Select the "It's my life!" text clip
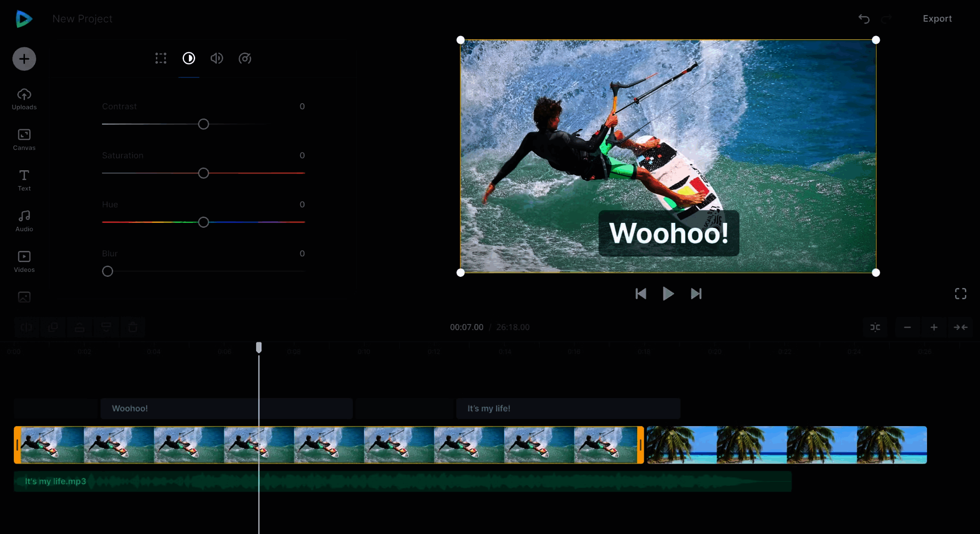 568,408
